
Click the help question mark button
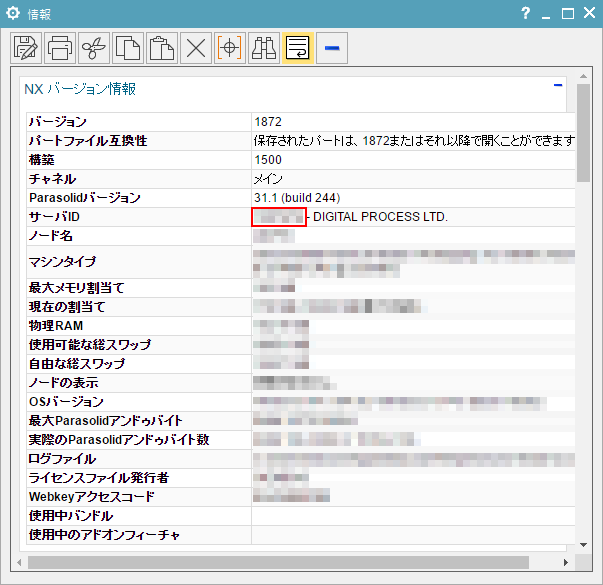pyautogui.click(x=526, y=13)
